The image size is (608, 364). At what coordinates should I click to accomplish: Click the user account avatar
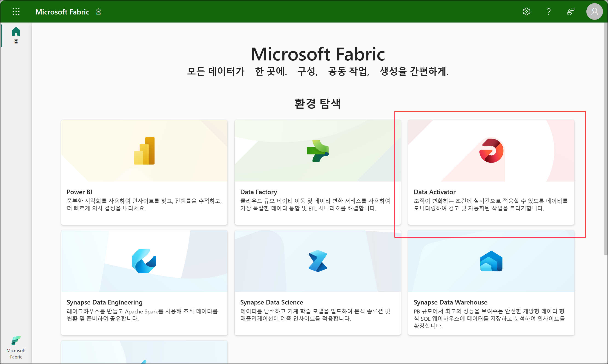click(594, 11)
